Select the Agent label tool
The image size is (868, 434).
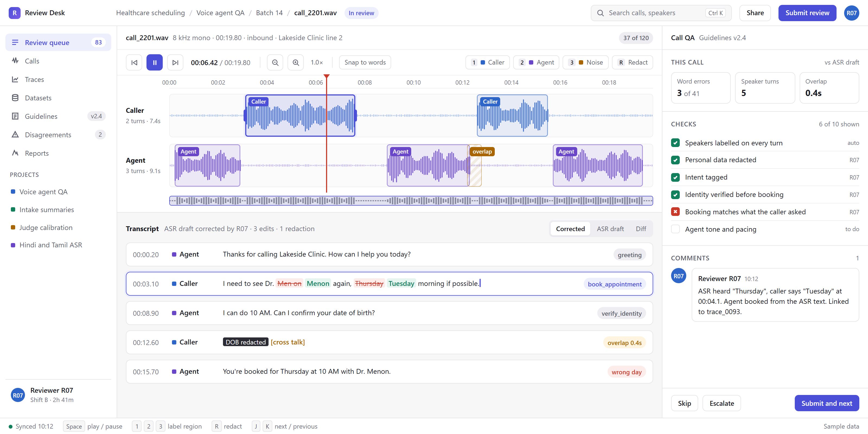coord(537,62)
